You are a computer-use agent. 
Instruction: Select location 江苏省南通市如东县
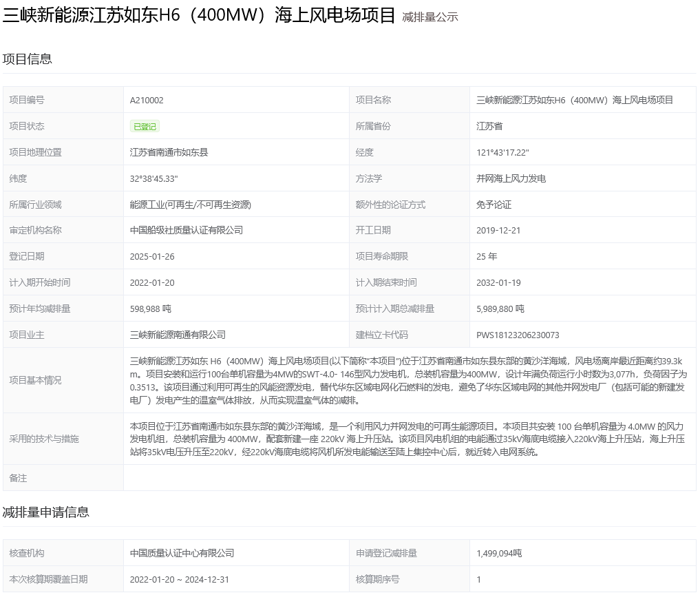coord(169,152)
